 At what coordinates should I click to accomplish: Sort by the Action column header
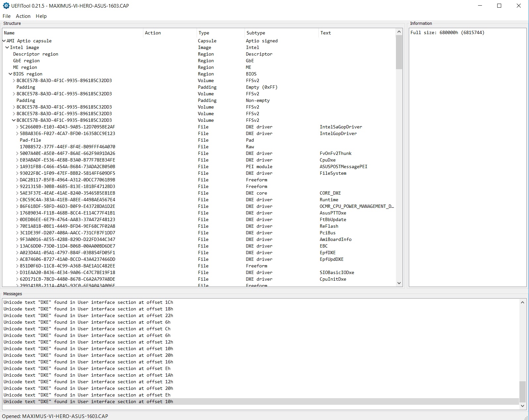(x=170, y=33)
